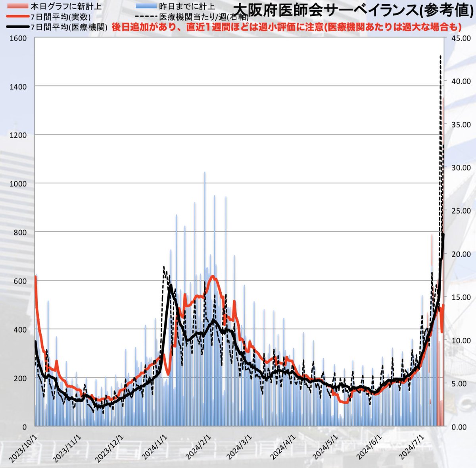Click the legend label 本日グラフに新計上
The height and width of the screenshot is (468, 476).
66,6
